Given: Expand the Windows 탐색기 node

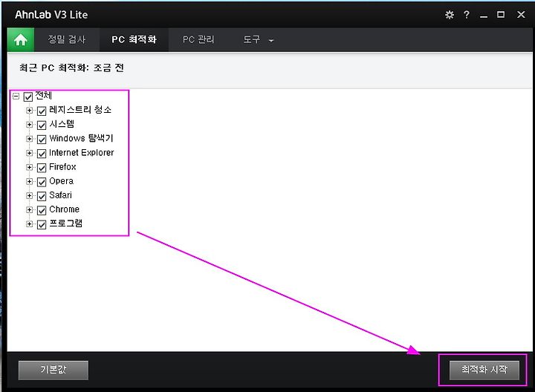Looking at the screenshot, I should click(29, 139).
